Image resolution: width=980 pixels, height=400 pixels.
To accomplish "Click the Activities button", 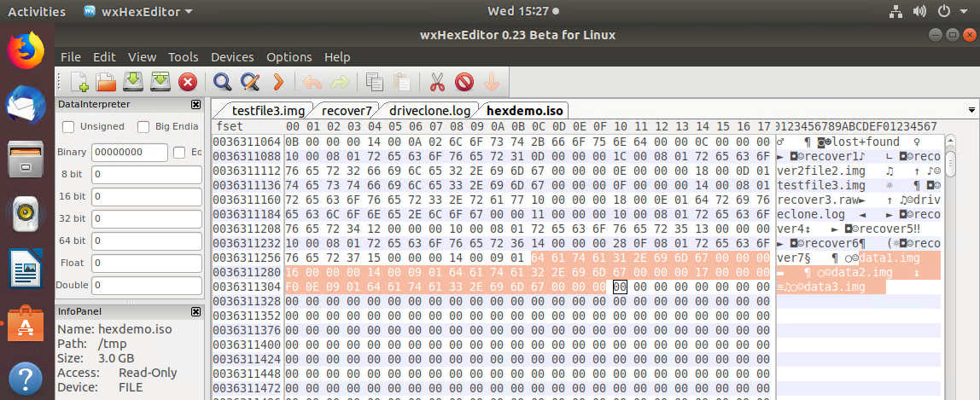I will pyautogui.click(x=36, y=11).
